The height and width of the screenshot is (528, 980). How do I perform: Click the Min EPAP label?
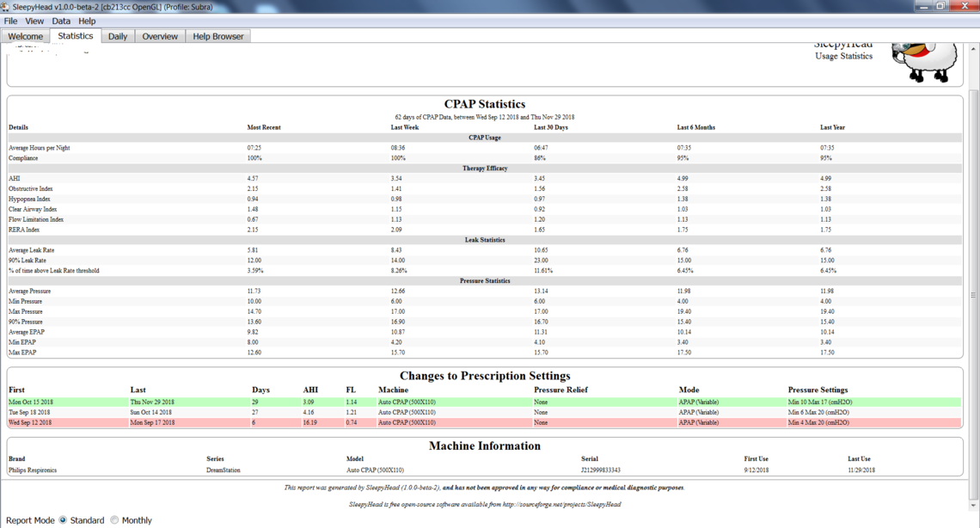(22, 342)
